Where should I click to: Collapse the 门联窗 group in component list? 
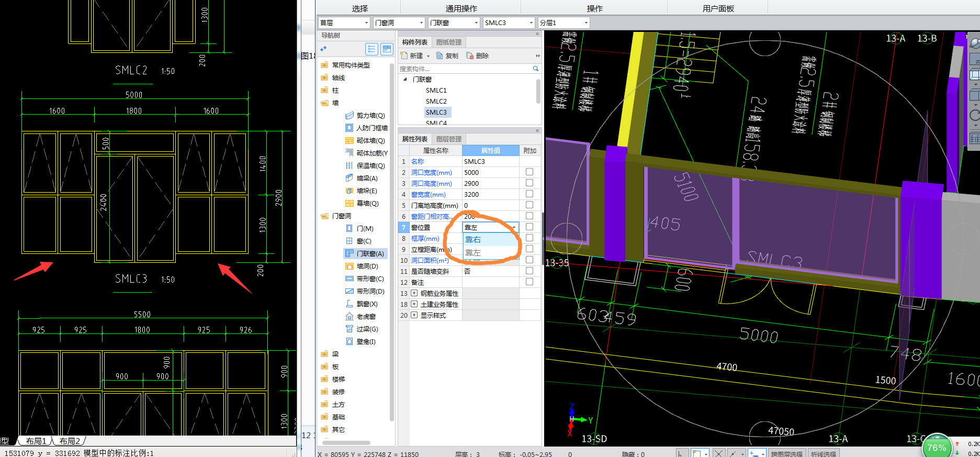[x=405, y=80]
